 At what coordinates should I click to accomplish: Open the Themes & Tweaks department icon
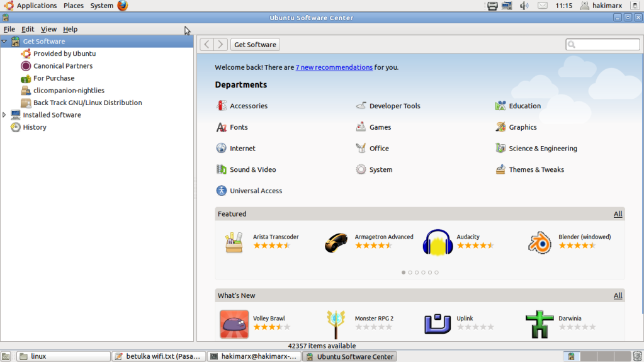[x=500, y=169]
